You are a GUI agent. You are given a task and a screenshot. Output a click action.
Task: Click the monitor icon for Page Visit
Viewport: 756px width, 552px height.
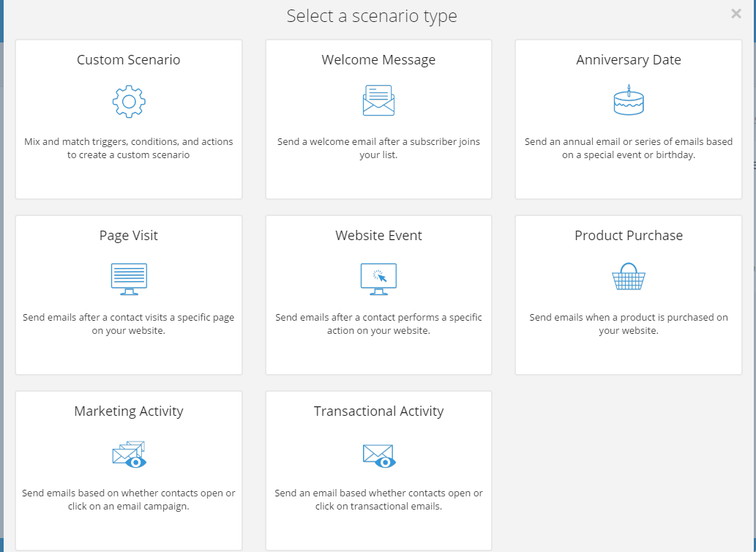(129, 279)
